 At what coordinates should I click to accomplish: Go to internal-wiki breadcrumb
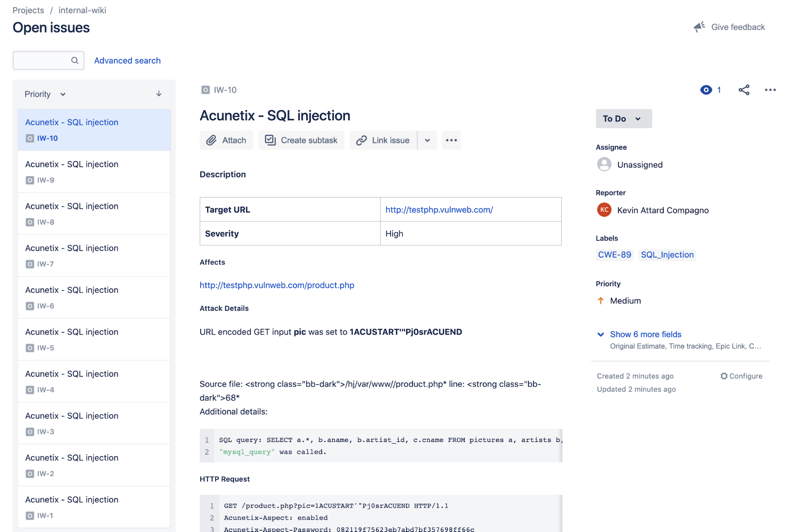(82, 10)
